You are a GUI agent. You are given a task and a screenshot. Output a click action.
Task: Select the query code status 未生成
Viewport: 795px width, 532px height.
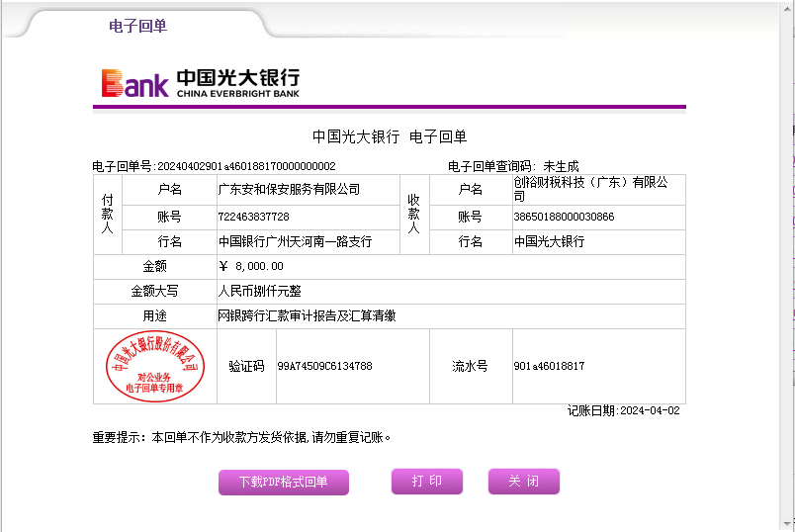pos(561,166)
